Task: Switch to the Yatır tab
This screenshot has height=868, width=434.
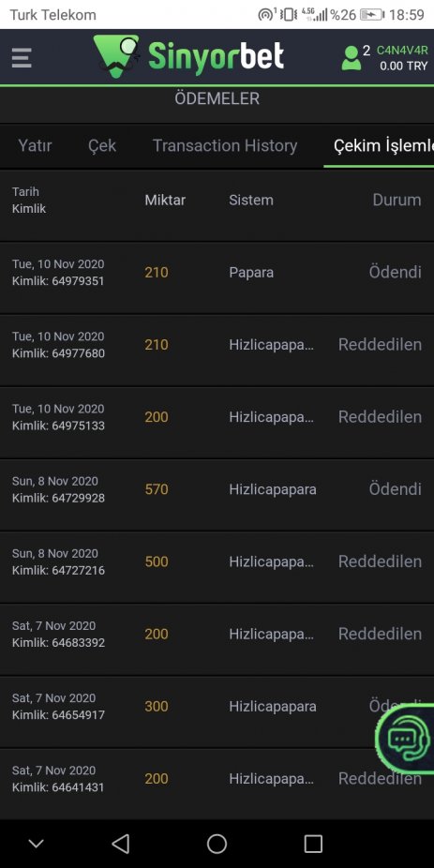Action: pyautogui.click(x=35, y=145)
